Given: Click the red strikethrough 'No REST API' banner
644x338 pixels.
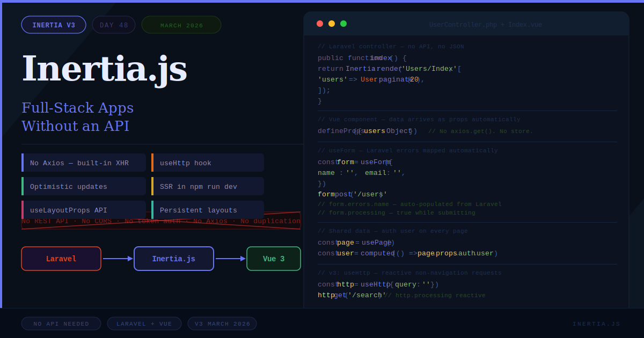Looking at the screenshot, I should [x=161, y=221].
